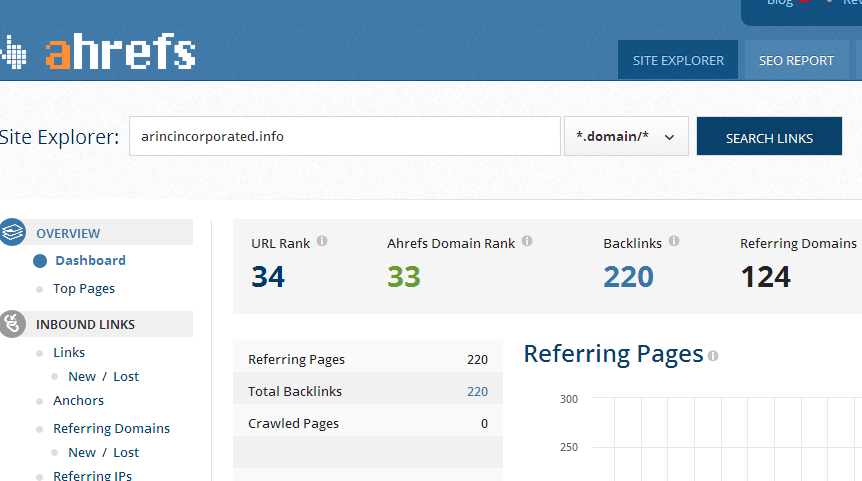This screenshot has height=481, width=862.
Task: Click the Backlinks info icon
Action: coord(674,241)
